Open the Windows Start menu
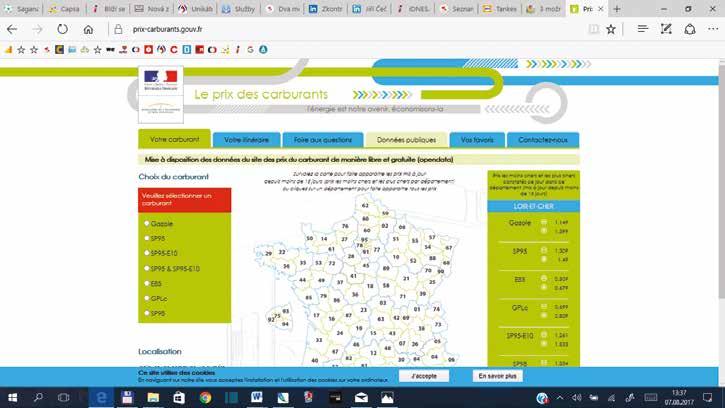Viewport: 725px width, 408px height. (x=12, y=397)
